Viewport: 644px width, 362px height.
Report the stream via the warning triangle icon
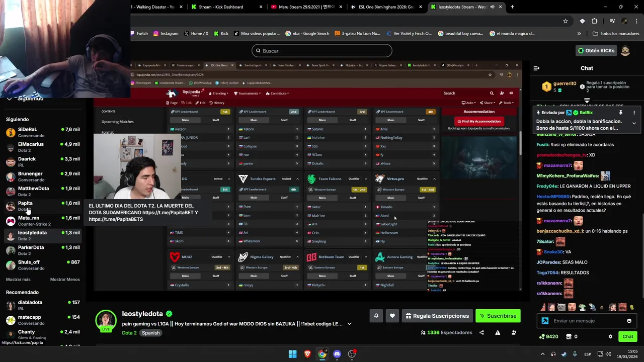pos(498,332)
